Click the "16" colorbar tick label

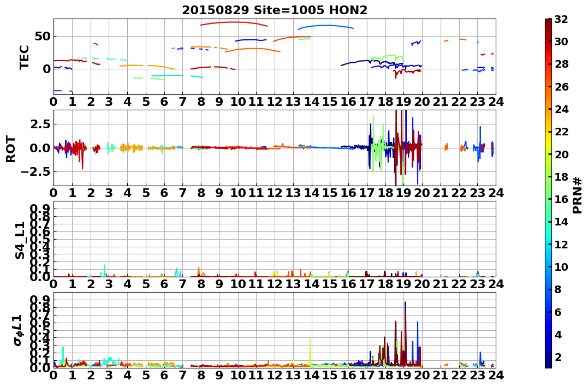click(561, 199)
